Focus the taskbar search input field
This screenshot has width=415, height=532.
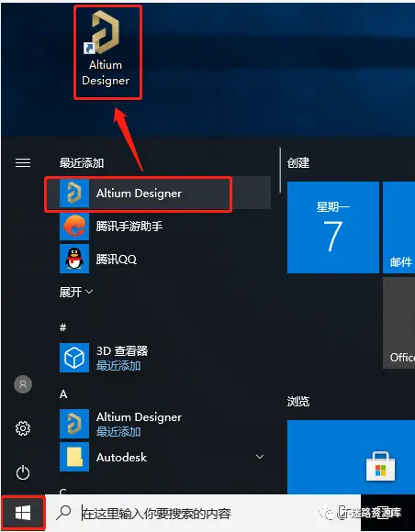[x=203, y=513]
